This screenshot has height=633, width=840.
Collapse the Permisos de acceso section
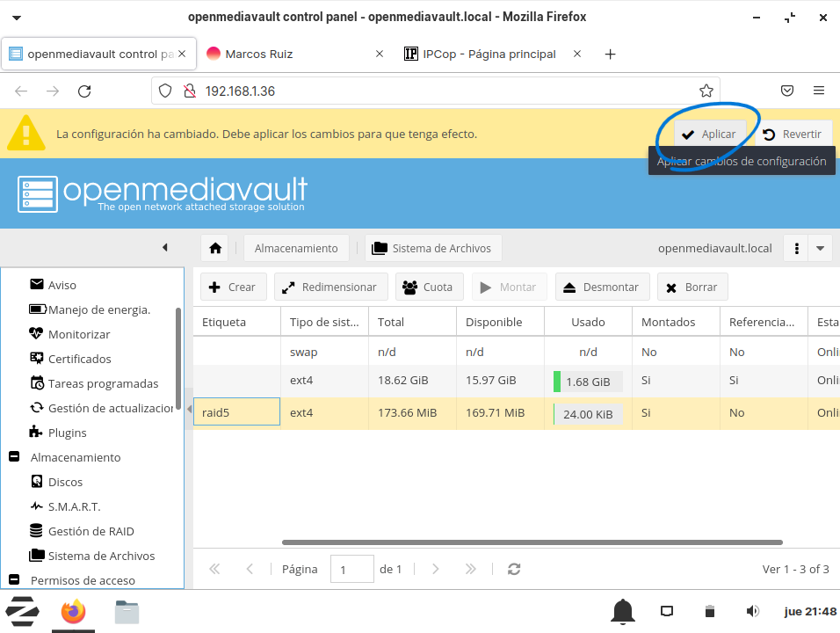(x=14, y=580)
